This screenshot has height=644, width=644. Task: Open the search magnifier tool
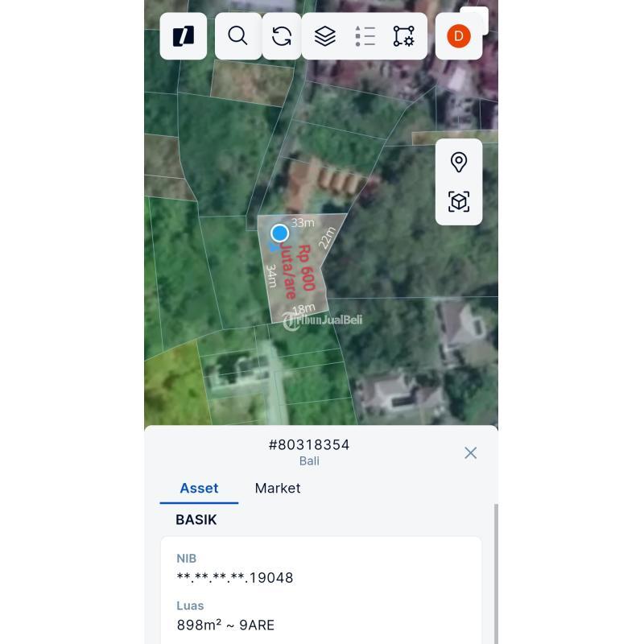pyautogui.click(x=237, y=36)
